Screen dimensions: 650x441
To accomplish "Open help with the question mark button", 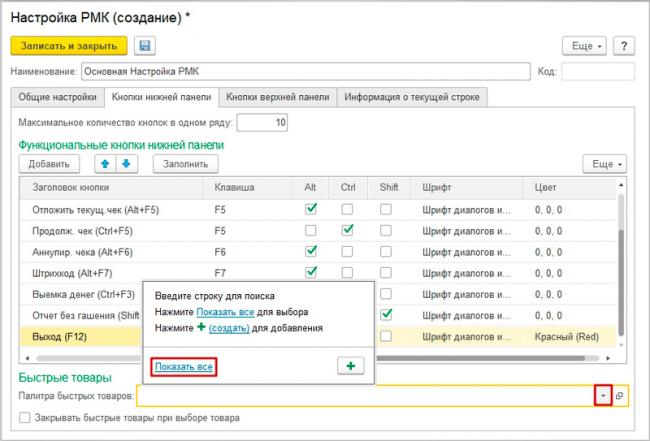I will tap(623, 46).
